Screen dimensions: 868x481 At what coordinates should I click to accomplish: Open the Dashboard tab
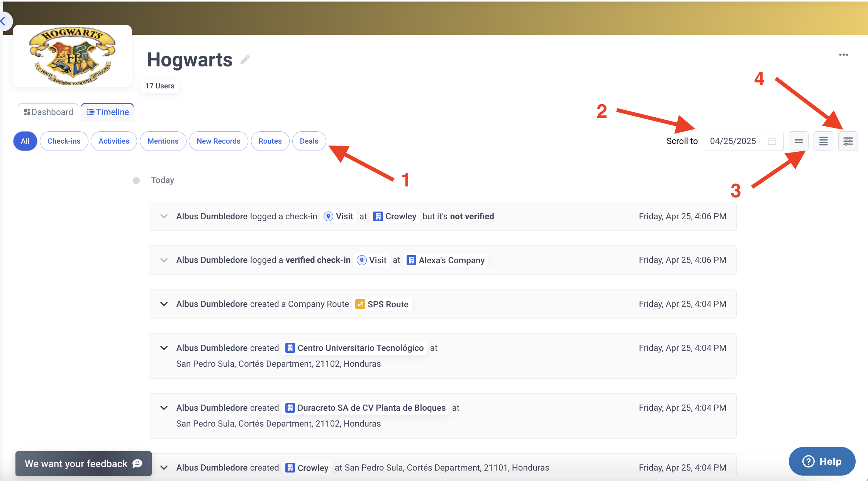coord(48,112)
